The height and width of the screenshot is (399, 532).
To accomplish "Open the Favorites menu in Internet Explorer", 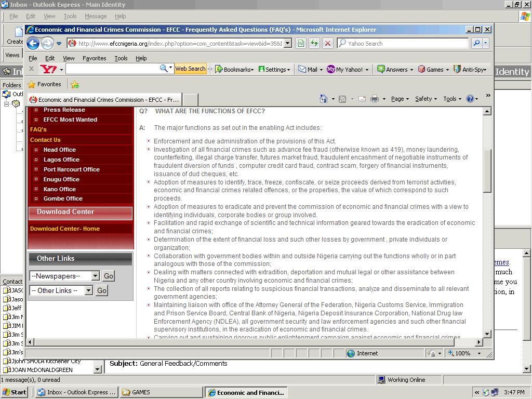I will (x=95, y=58).
